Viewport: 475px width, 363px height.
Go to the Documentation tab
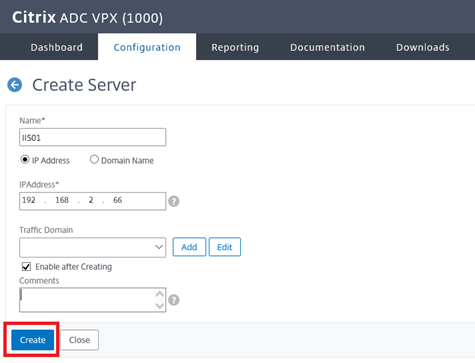pyautogui.click(x=327, y=47)
